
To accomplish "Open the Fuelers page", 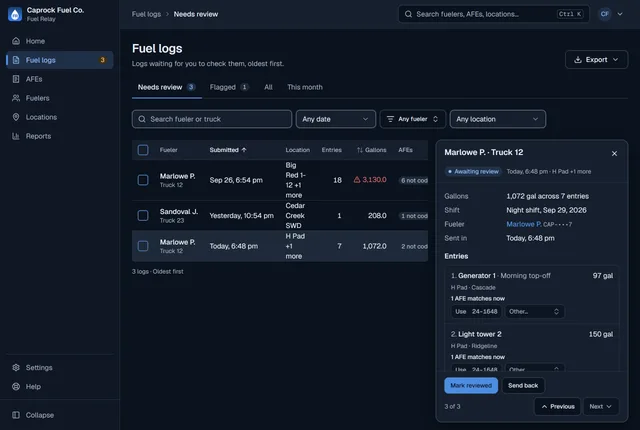I will (x=60, y=98).
